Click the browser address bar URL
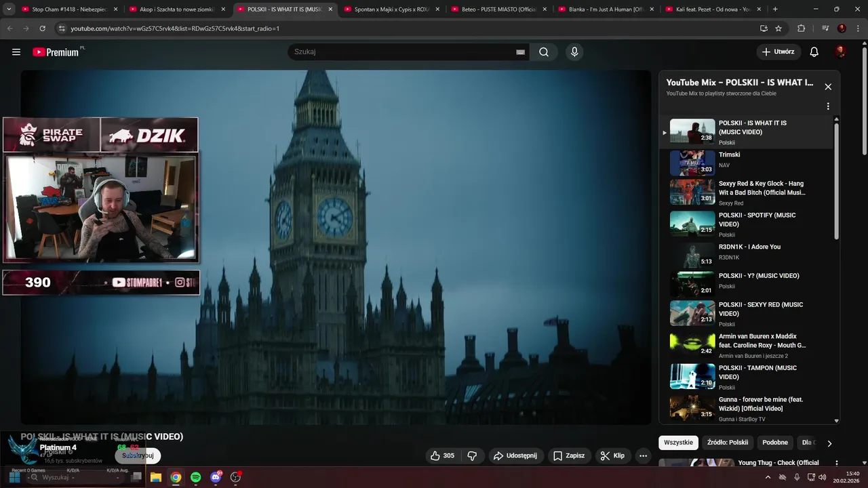This screenshot has width=868, height=488. 175,28
